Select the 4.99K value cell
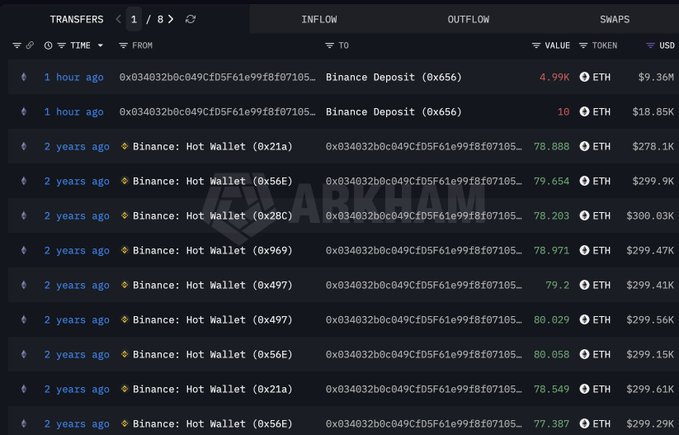The height and width of the screenshot is (435, 679). (554, 77)
